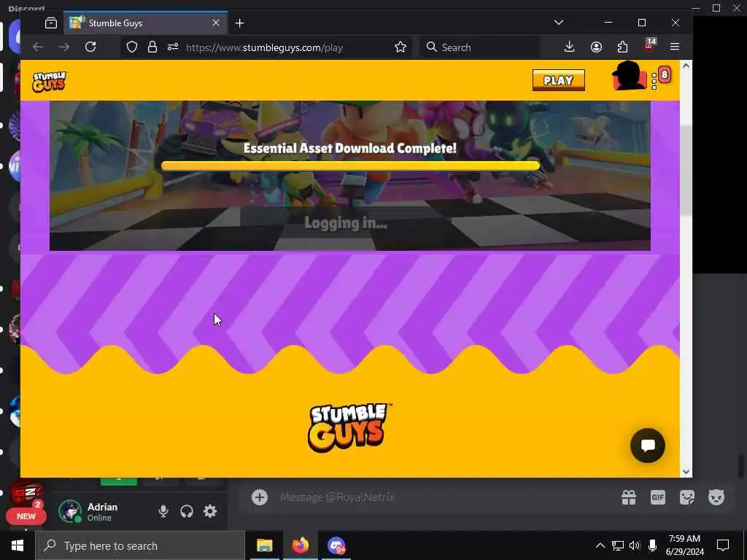
Task: Click the extension icon with badge 14
Action: click(649, 46)
